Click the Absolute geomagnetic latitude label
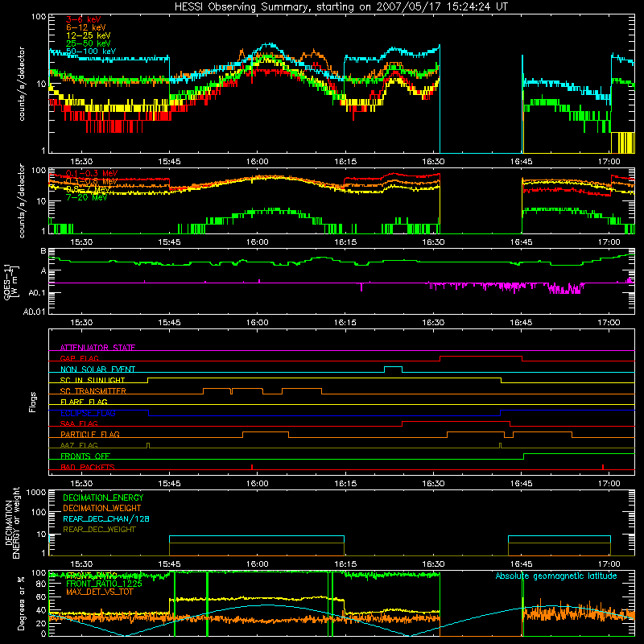 point(556,576)
